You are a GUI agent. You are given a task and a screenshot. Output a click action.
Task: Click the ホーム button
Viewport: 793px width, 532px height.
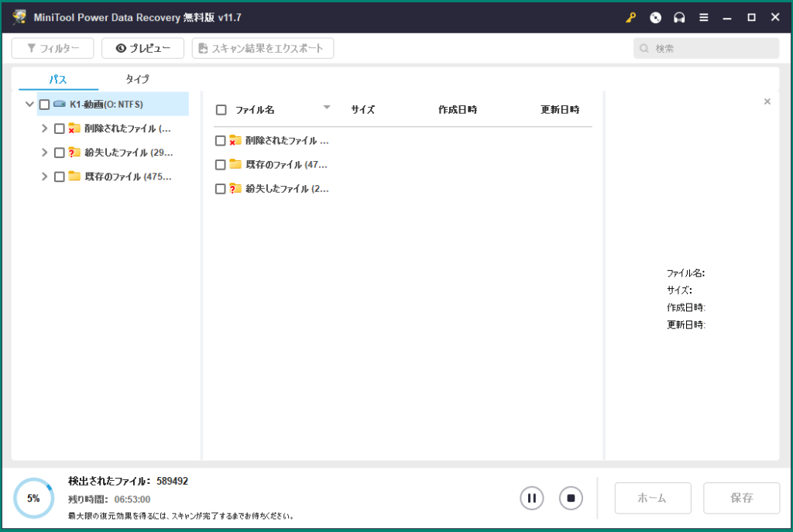tap(652, 498)
